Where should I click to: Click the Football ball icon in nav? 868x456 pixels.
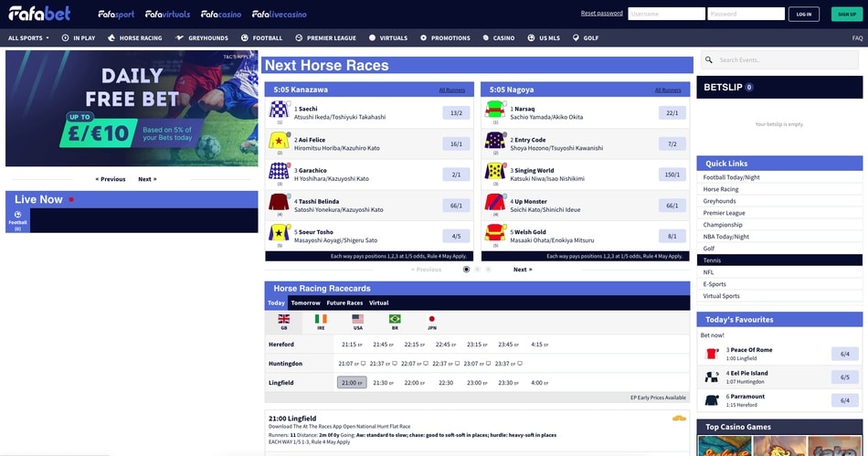click(x=245, y=37)
